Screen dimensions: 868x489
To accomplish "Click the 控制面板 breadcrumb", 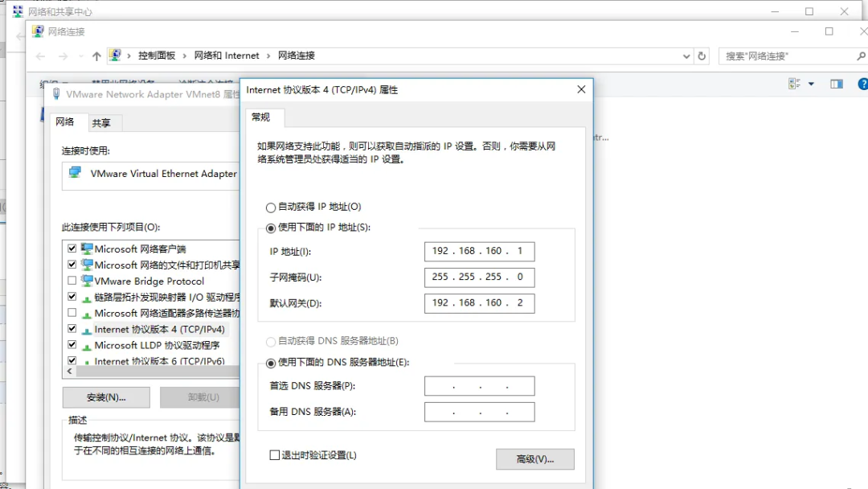I will (157, 55).
